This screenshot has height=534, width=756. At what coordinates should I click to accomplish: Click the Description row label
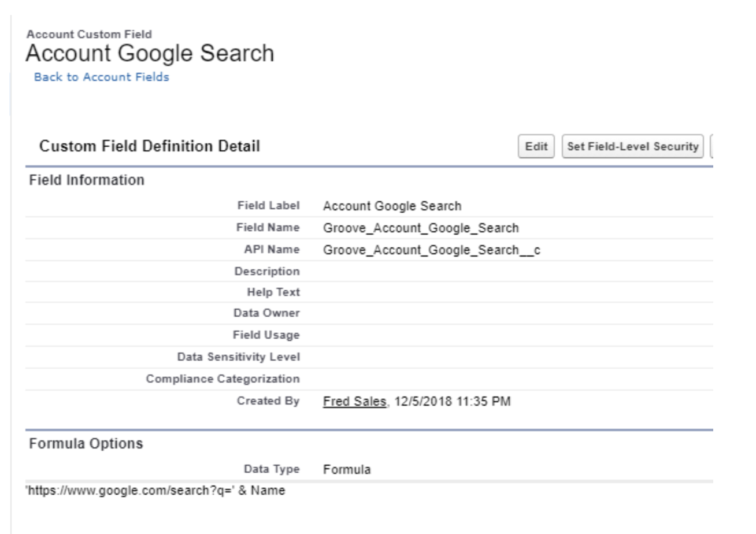coord(266,271)
